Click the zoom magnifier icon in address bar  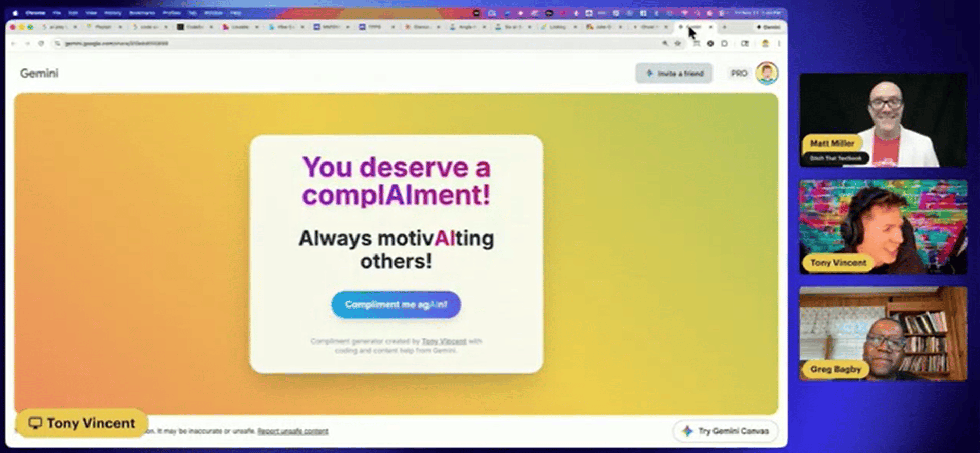(665, 44)
